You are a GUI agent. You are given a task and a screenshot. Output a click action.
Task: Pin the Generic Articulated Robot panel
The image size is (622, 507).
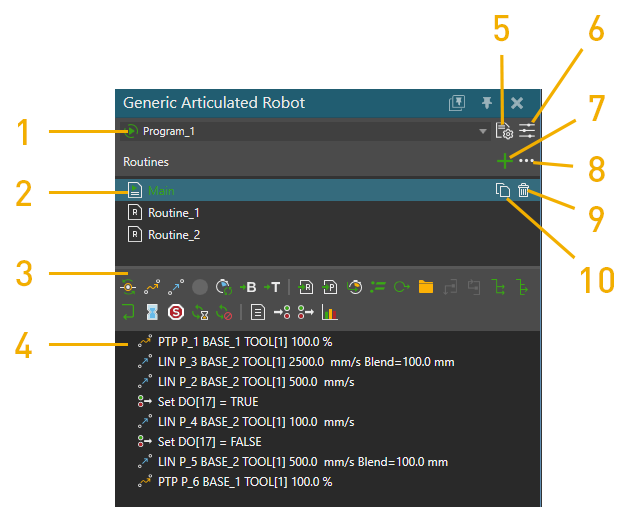[x=487, y=103]
